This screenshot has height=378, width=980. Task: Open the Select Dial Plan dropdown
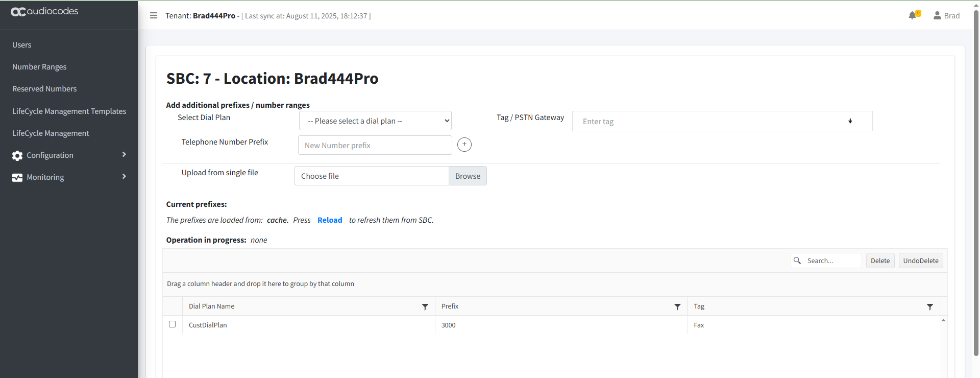tap(375, 121)
